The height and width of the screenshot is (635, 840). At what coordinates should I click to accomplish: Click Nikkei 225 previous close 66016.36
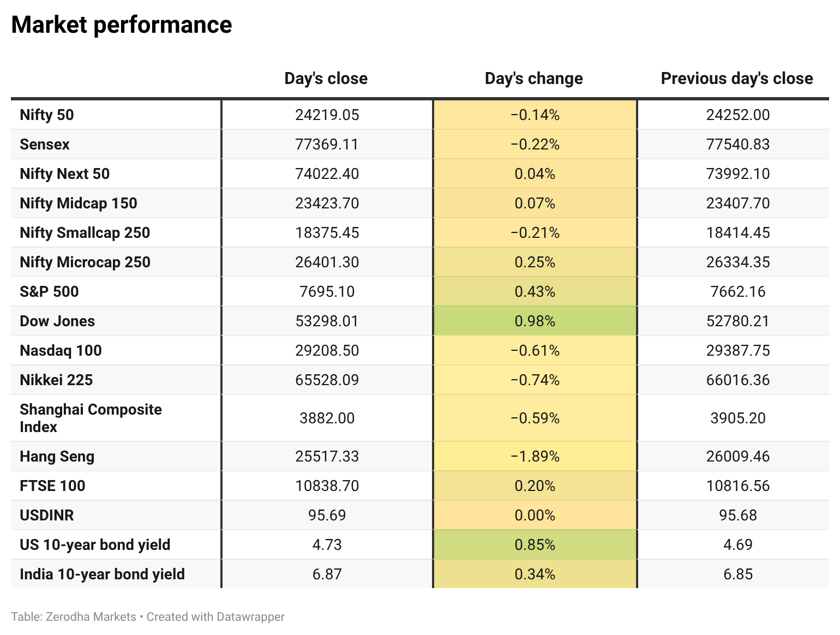click(738, 380)
